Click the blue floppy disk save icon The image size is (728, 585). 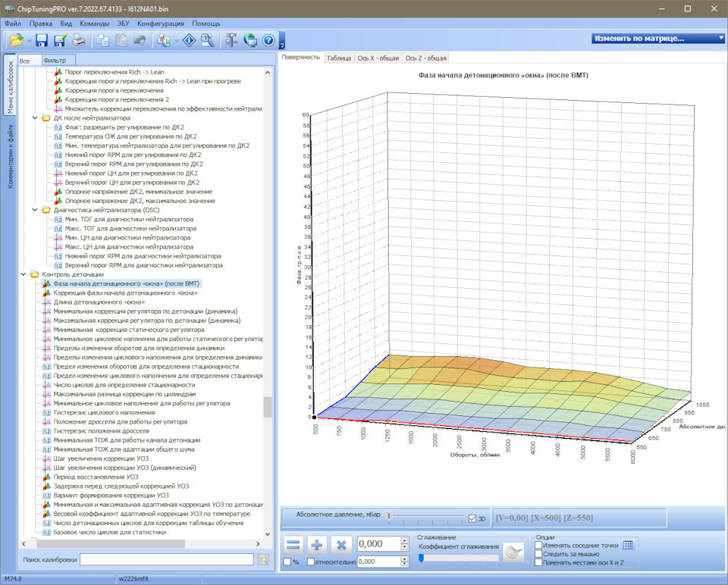click(42, 40)
